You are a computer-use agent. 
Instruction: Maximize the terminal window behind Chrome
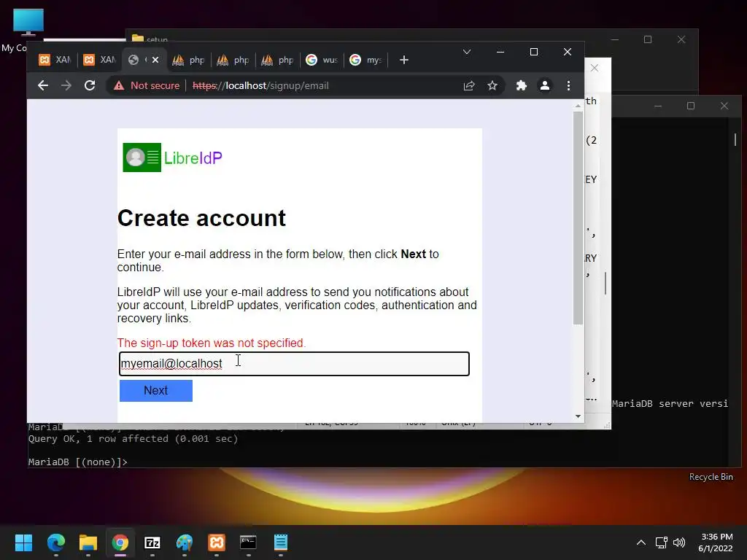691,106
